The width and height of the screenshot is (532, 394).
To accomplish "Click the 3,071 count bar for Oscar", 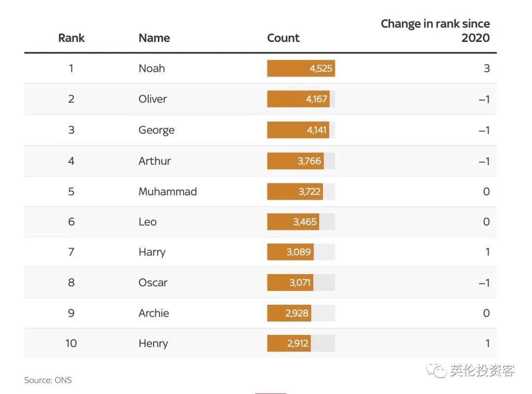I will tap(290, 283).
